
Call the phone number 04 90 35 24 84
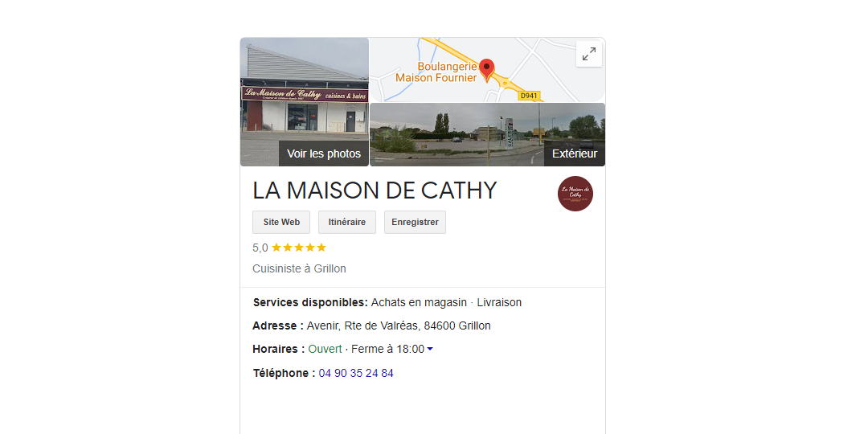pos(356,373)
